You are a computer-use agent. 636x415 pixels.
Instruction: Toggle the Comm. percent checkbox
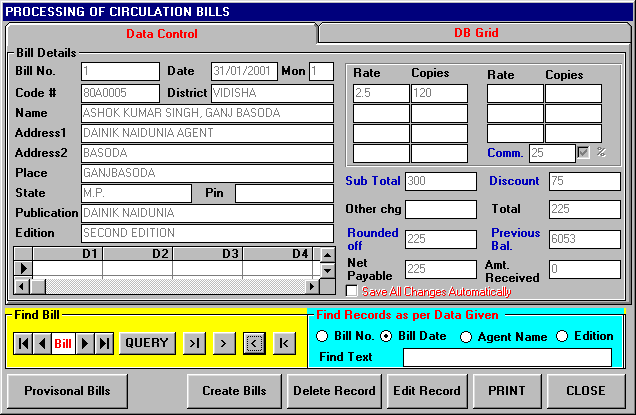click(585, 153)
